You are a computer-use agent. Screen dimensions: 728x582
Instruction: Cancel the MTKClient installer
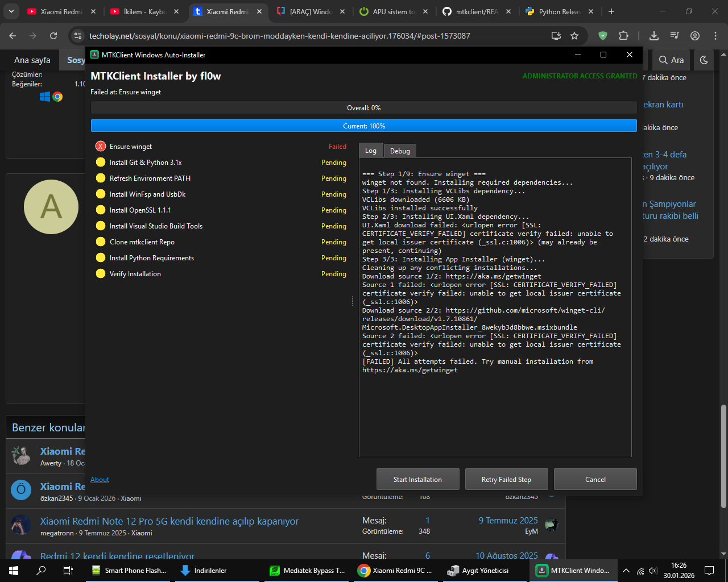point(595,479)
